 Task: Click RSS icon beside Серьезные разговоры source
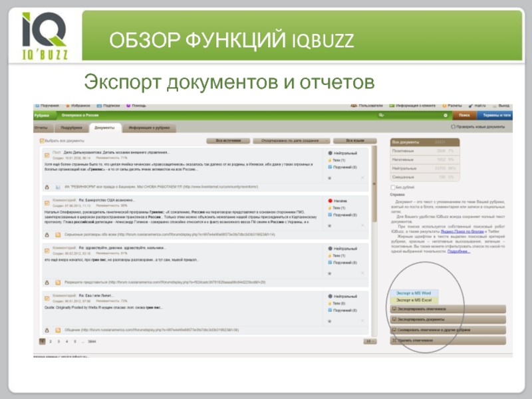(x=58, y=235)
